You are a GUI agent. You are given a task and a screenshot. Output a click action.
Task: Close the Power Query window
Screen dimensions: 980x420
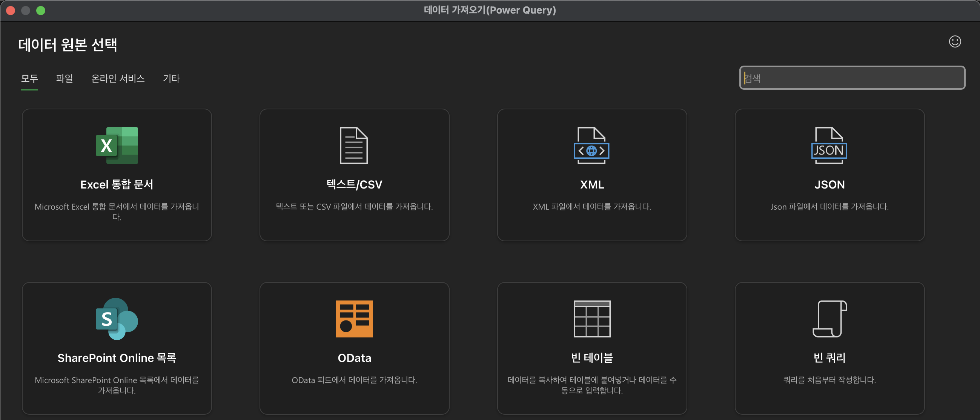click(x=11, y=11)
